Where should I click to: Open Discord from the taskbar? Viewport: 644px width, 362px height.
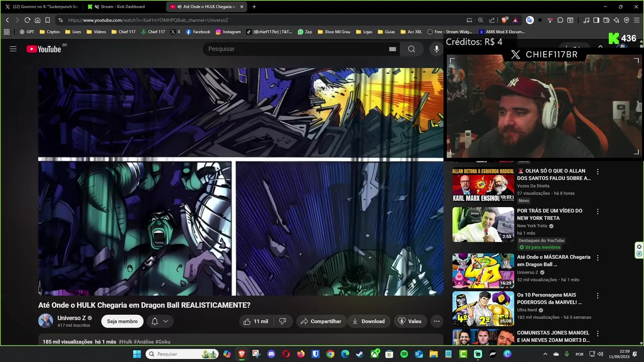tap(272, 354)
